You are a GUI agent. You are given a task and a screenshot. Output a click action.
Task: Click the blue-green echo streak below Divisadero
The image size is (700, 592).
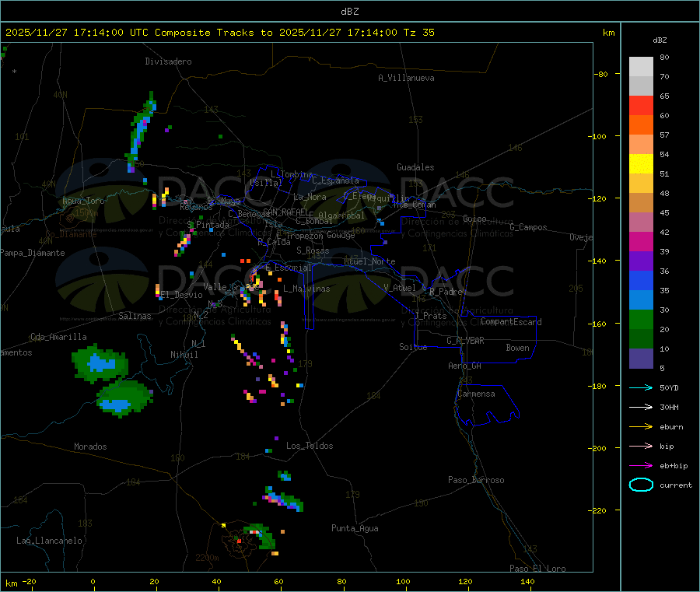(x=141, y=131)
